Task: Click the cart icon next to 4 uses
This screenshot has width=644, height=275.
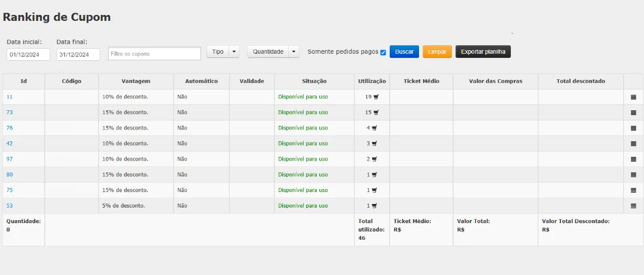Action: pyautogui.click(x=374, y=128)
